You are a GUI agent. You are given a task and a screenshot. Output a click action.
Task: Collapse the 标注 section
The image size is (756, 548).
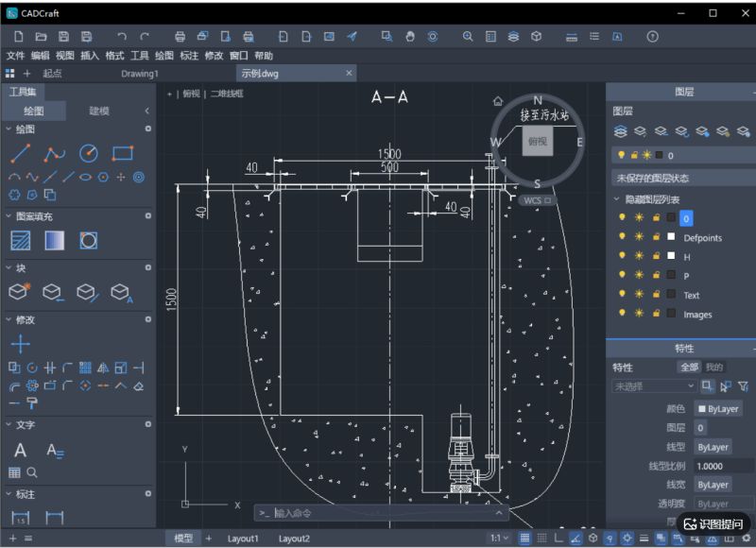click(x=9, y=493)
